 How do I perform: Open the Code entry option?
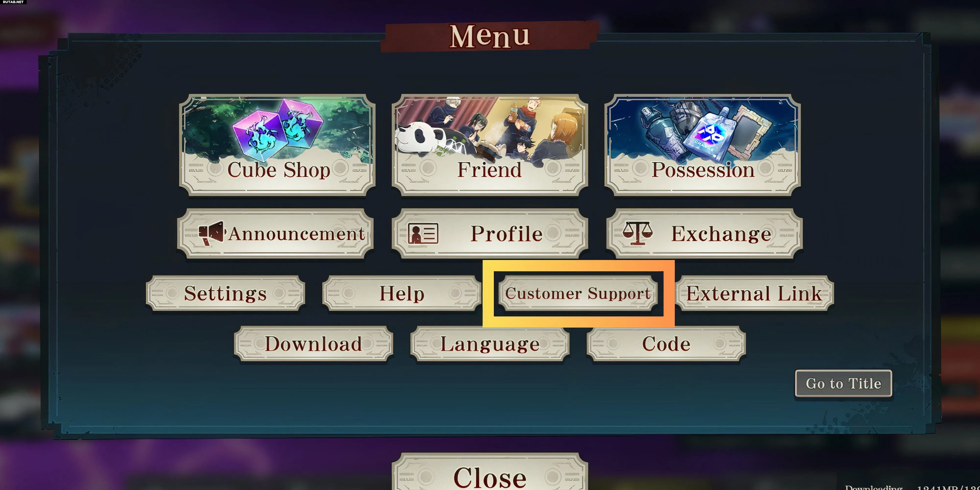[x=666, y=344]
